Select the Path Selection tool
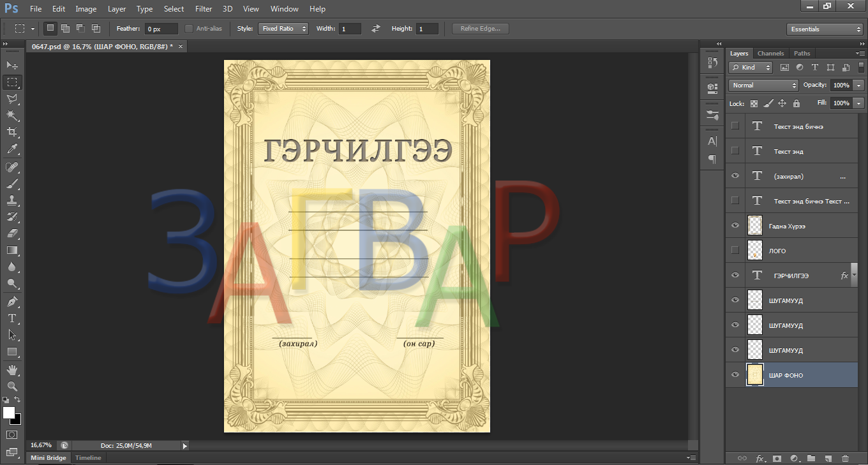 coord(11,334)
